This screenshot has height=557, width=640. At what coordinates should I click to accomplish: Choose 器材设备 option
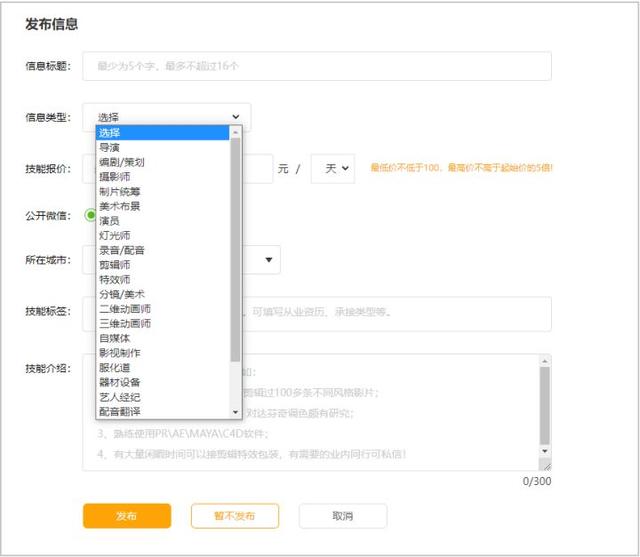pos(162,382)
